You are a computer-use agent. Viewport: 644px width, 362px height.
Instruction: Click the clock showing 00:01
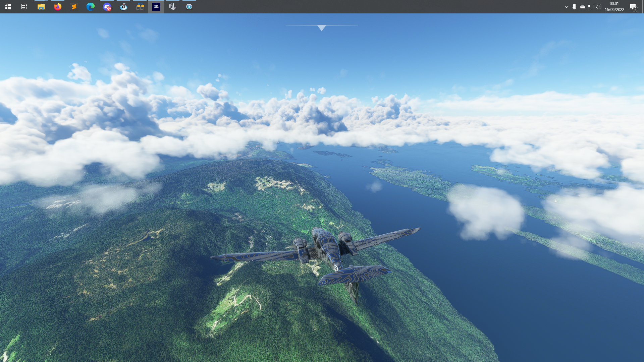click(614, 7)
